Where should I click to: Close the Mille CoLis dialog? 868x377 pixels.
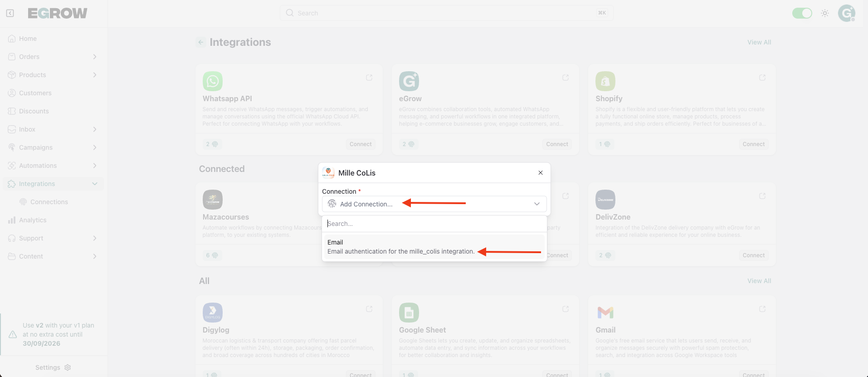(541, 173)
